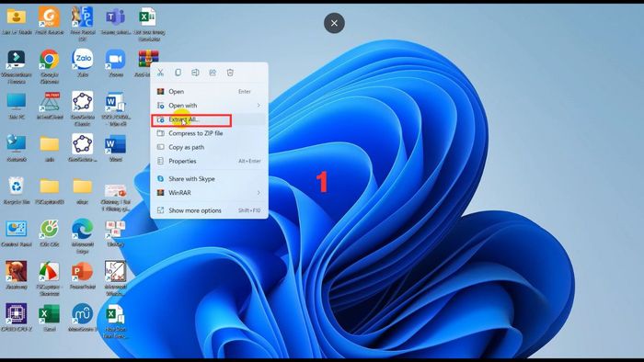Expand the Open with submenu arrow
This screenshot has width=644, height=362.
click(x=259, y=106)
